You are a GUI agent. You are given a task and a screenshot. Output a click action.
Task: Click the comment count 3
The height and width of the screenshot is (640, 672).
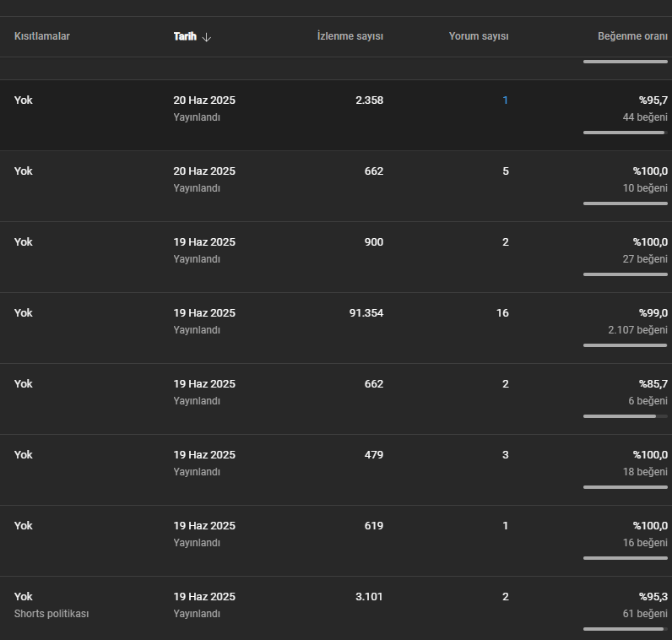tap(506, 455)
